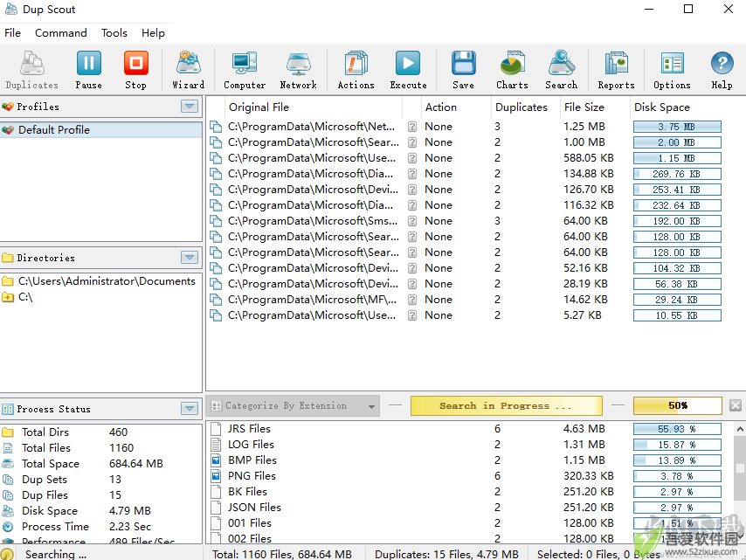This screenshot has width=746, height=560.
Task: Click the Total Files status row
Action: pos(100,447)
